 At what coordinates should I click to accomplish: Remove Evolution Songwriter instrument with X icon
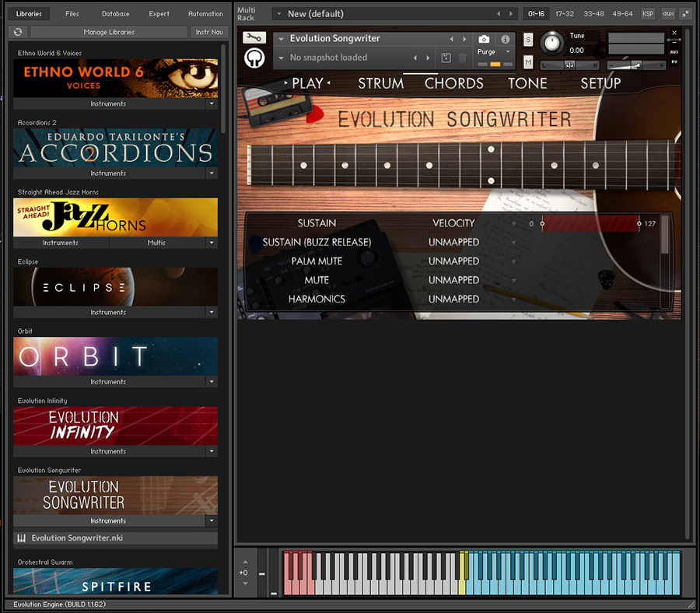(674, 33)
